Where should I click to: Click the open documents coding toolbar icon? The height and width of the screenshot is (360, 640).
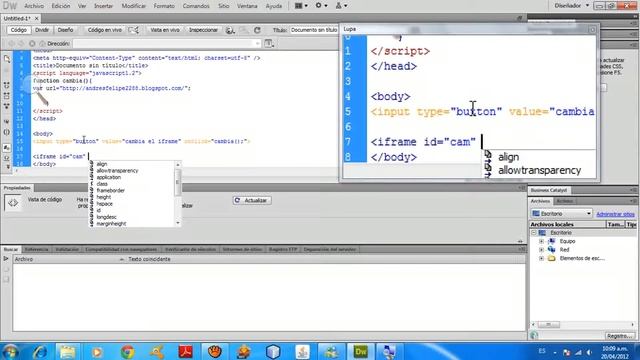click(7, 59)
